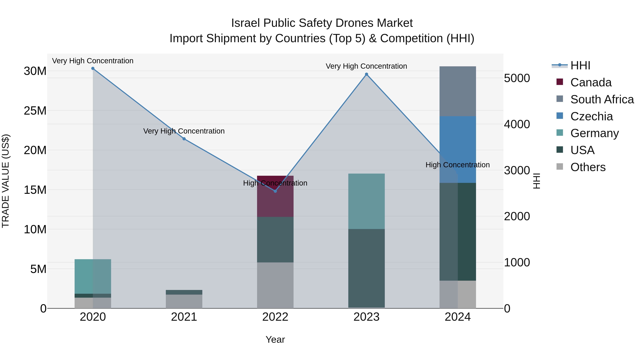Toggle the Czechia legend label
The image size is (644, 362).
pyautogui.click(x=592, y=116)
